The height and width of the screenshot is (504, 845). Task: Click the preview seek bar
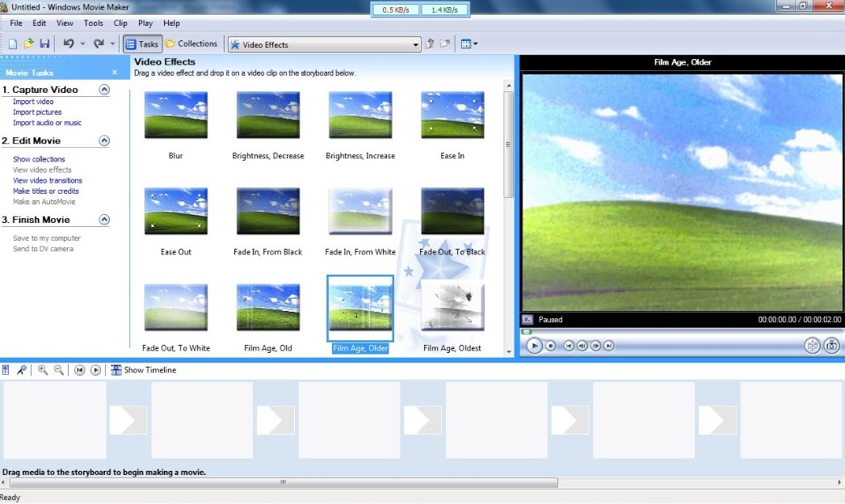pyautogui.click(x=683, y=331)
